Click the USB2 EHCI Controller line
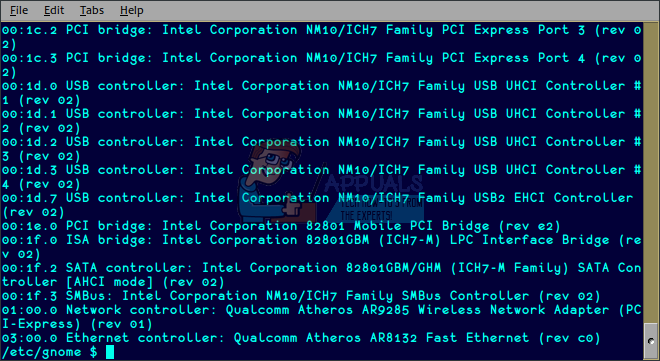Image resolution: width=660 pixels, height=361 pixels. click(317, 205)
